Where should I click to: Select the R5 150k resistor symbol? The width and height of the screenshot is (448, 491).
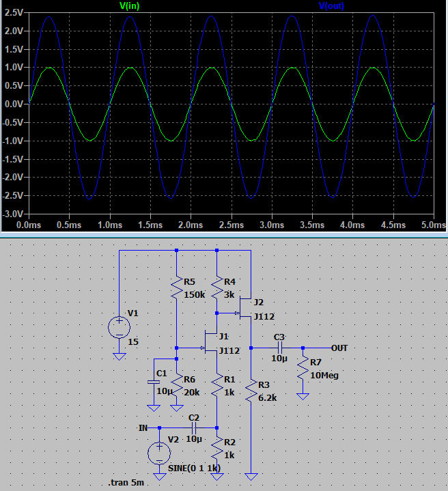pyautogui.click(x=177, y=287)
